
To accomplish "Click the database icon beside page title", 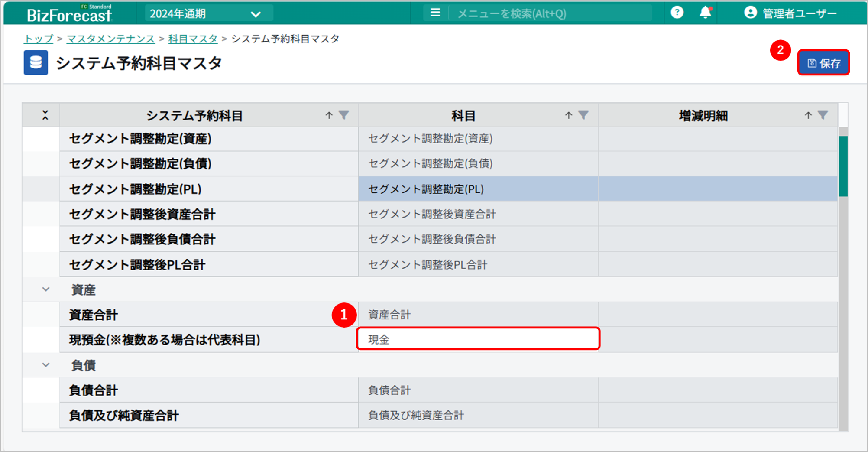I will pos(36,63).
